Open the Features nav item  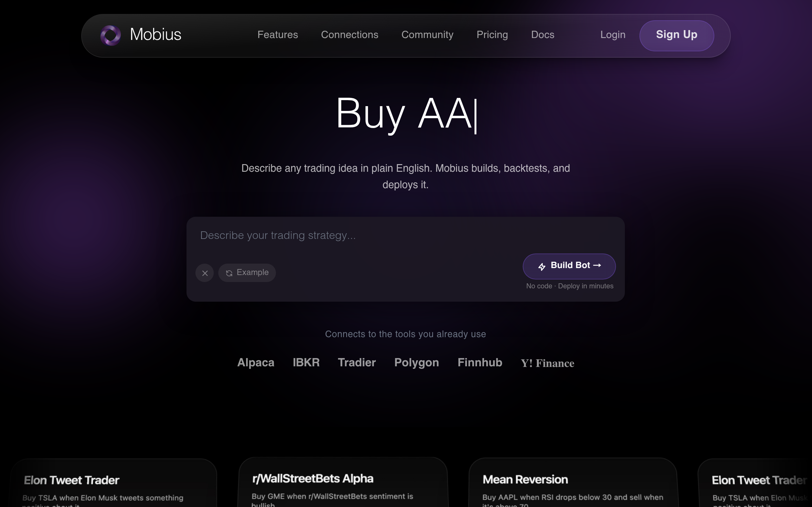point(278,35)
